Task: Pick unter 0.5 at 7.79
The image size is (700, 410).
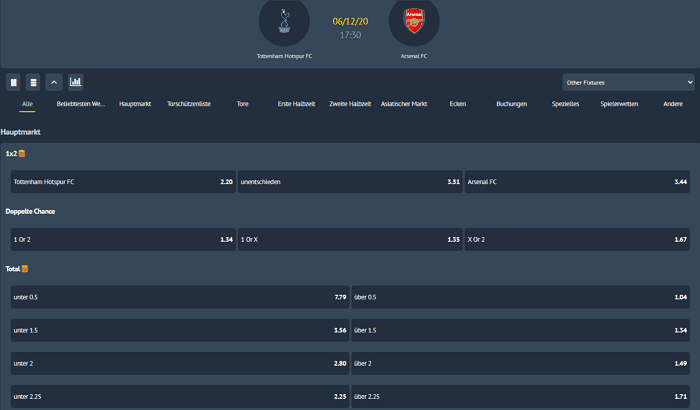Action: pos(180,297)
